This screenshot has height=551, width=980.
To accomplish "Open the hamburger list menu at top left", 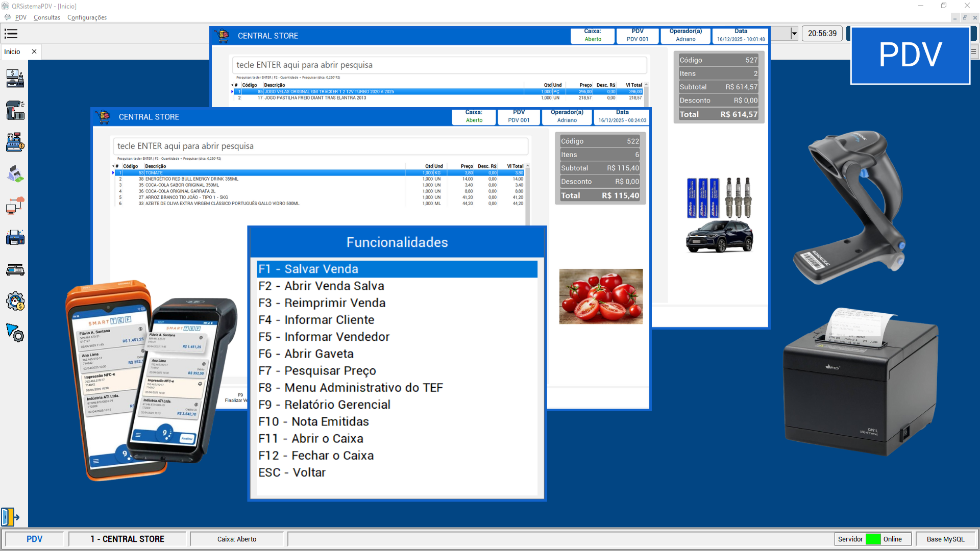I will tap(11, 34).
